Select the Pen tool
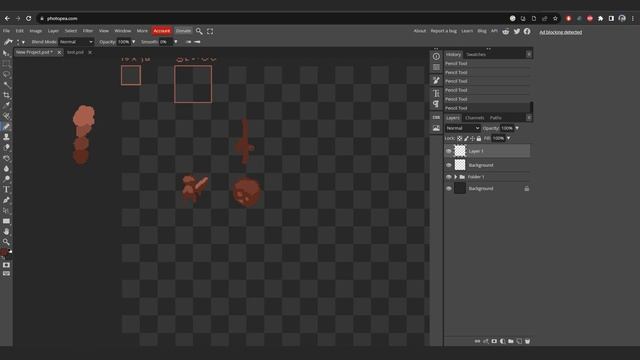 6,200
